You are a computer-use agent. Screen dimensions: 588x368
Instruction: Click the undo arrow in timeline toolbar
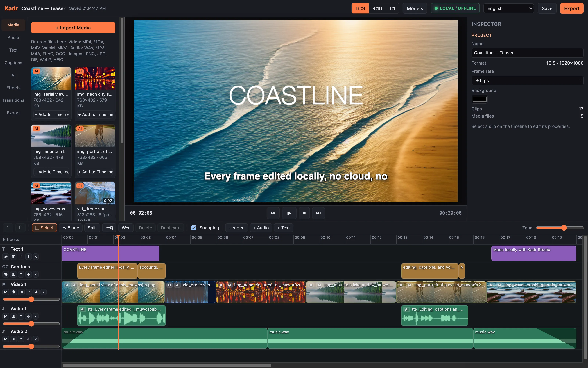pyautogui.click(x=8, y=228)
